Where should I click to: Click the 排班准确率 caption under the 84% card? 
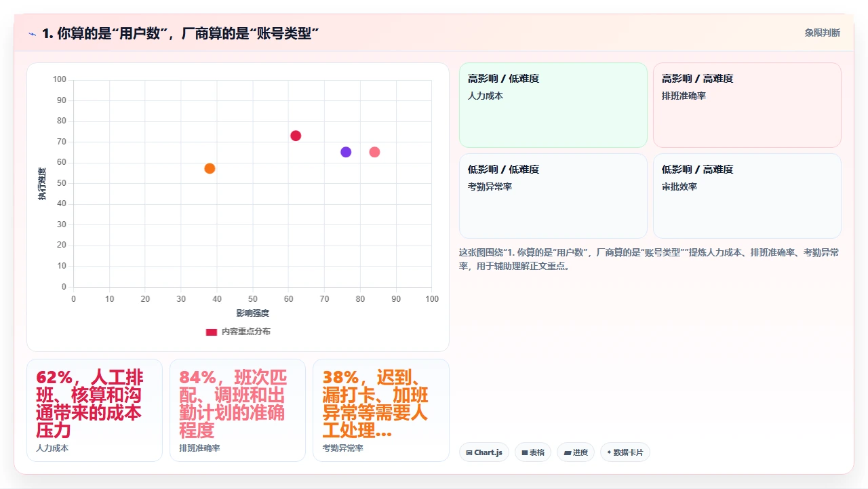[199, 448]
